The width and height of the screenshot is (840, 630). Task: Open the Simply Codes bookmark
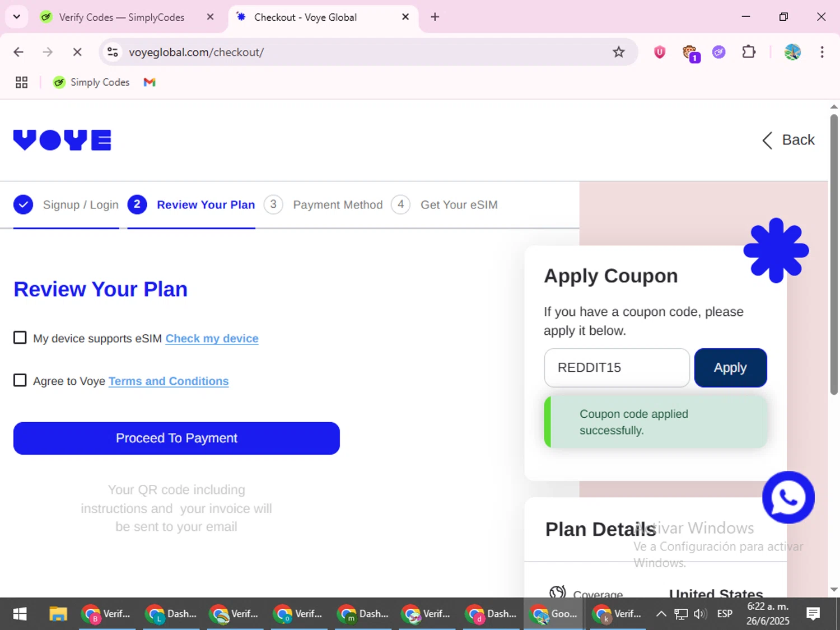point(91,82)
